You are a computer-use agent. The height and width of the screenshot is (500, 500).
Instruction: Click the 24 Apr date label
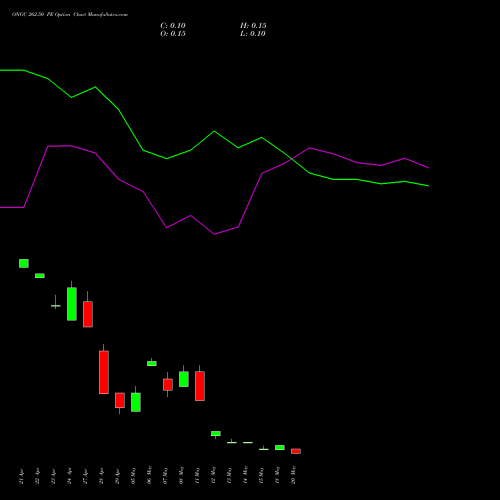tap(70, 476)
